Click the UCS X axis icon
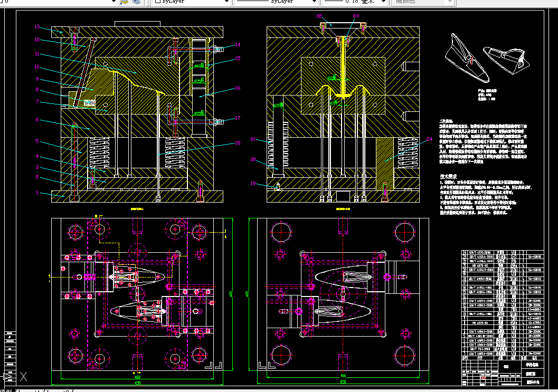This screenshot has height=392, width=558. point(23,377)
